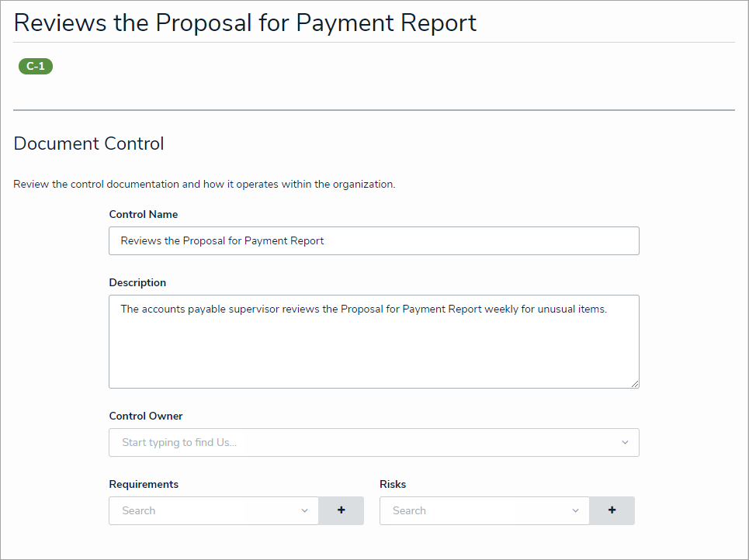Viewport: 749px width, 560px height.
Task: Click the Description box resize handle
Action: point(635,383)
